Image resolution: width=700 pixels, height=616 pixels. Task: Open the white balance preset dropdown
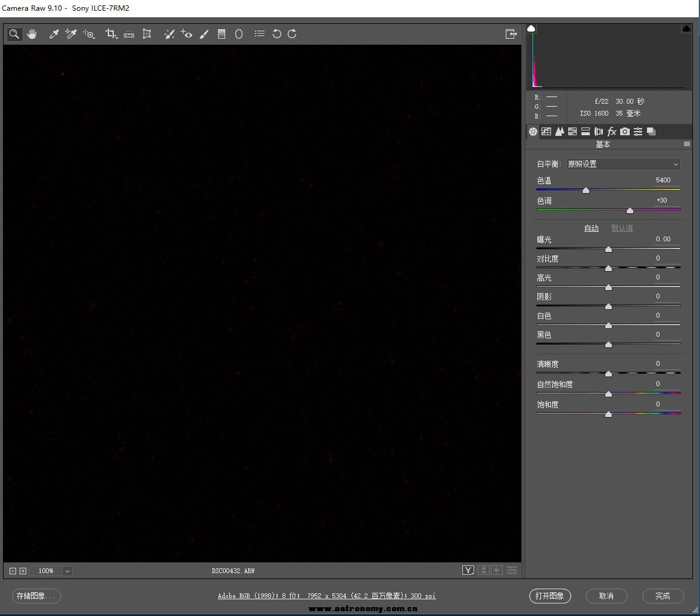(623, 164)
